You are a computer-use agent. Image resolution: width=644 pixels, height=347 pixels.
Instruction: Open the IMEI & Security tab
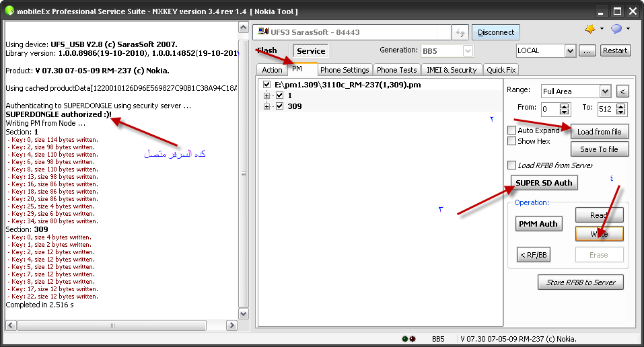click(452, 70)
